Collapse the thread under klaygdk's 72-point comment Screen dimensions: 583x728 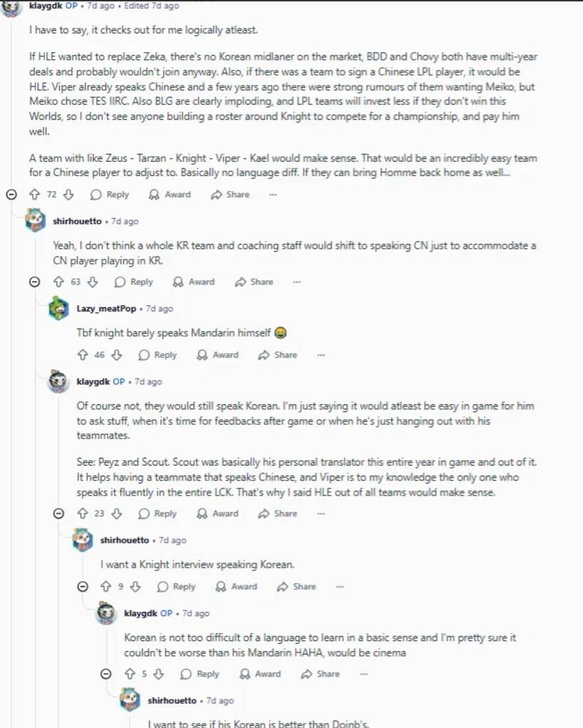(11, 195)
